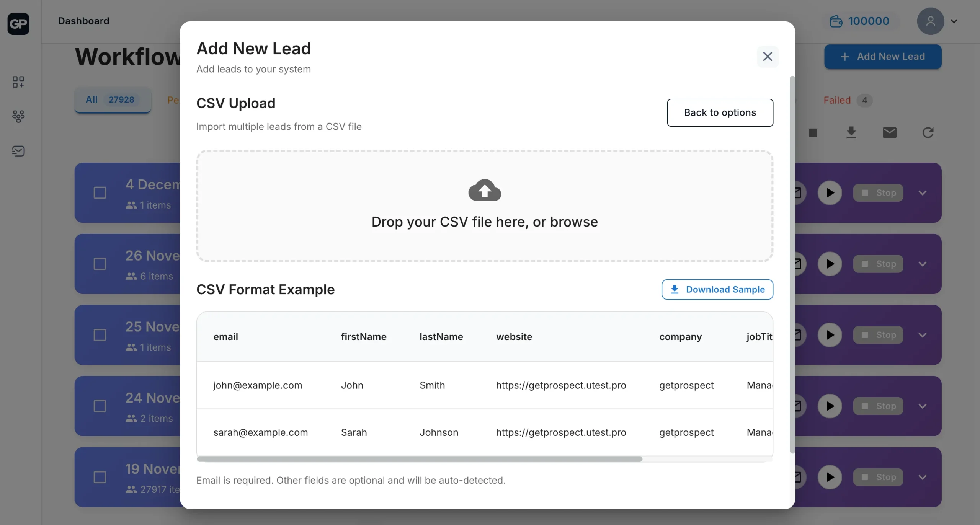Click the toolbar download icon
This screenshot has width=980, height=525.
coord(851,132)
